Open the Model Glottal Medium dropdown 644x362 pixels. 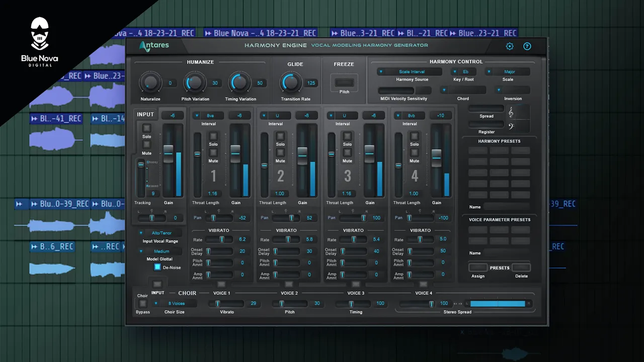point(160,251)
